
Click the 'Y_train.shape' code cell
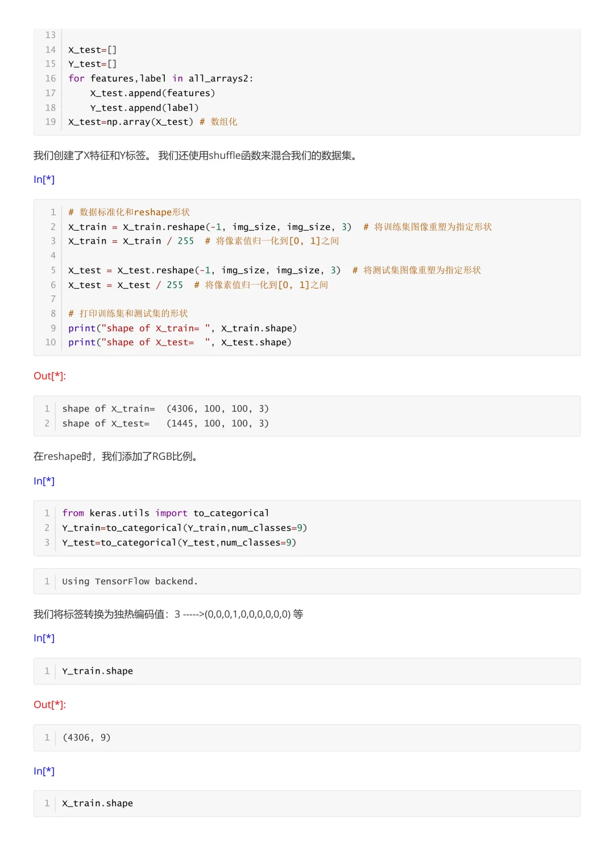point(307,671)
